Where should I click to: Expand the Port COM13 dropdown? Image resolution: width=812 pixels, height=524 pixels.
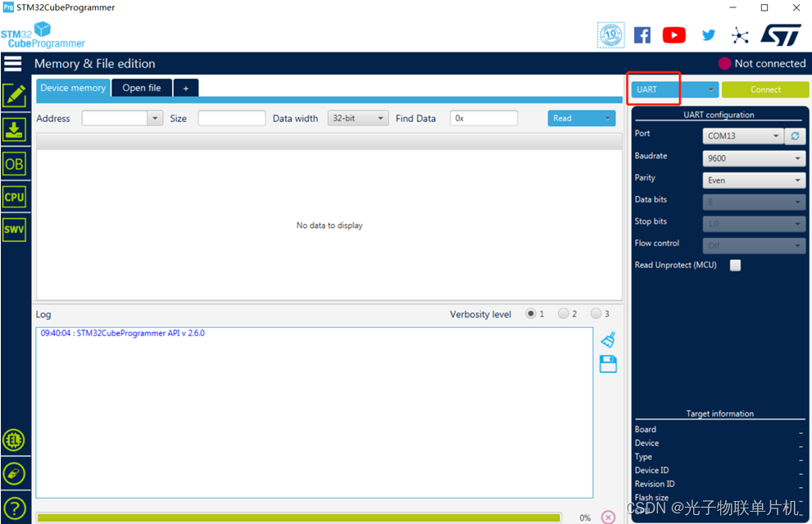pos(743,136)
